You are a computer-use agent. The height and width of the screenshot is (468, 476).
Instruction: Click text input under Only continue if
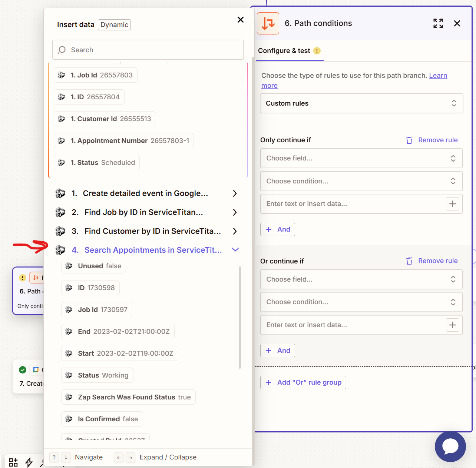pyautogui.click(x=352, y=204)
